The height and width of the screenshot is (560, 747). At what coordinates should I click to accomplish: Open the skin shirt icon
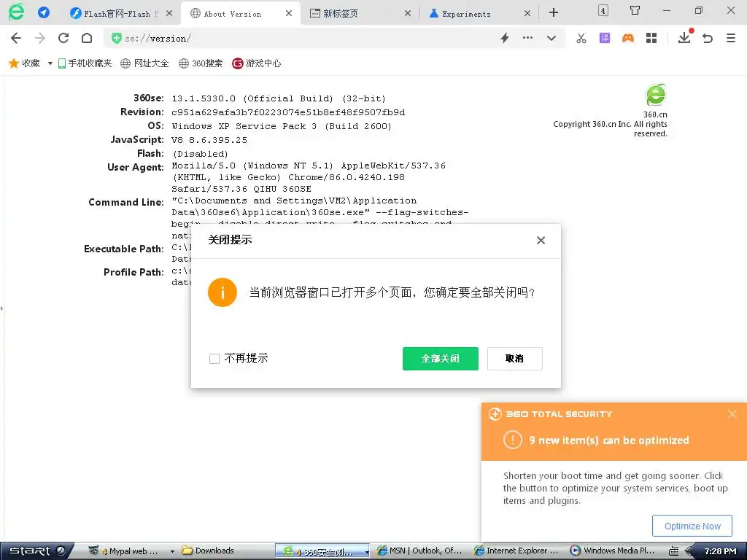point(635,10)
